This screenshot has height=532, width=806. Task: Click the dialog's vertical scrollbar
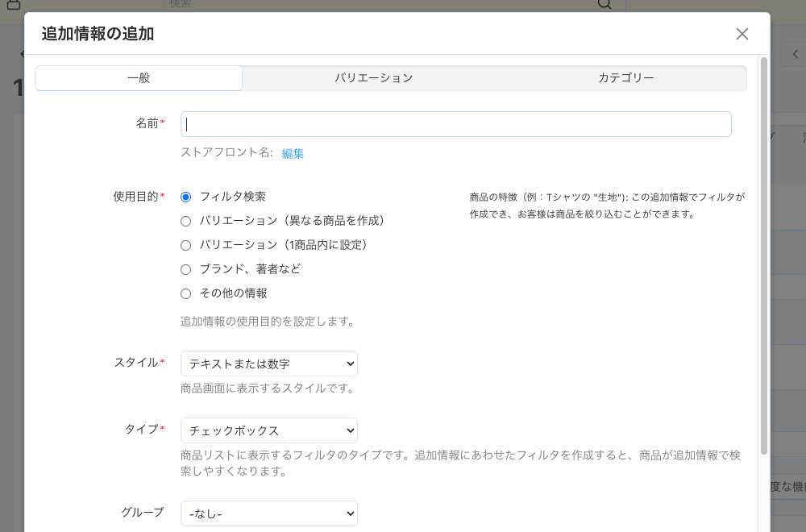pos(763,242)
